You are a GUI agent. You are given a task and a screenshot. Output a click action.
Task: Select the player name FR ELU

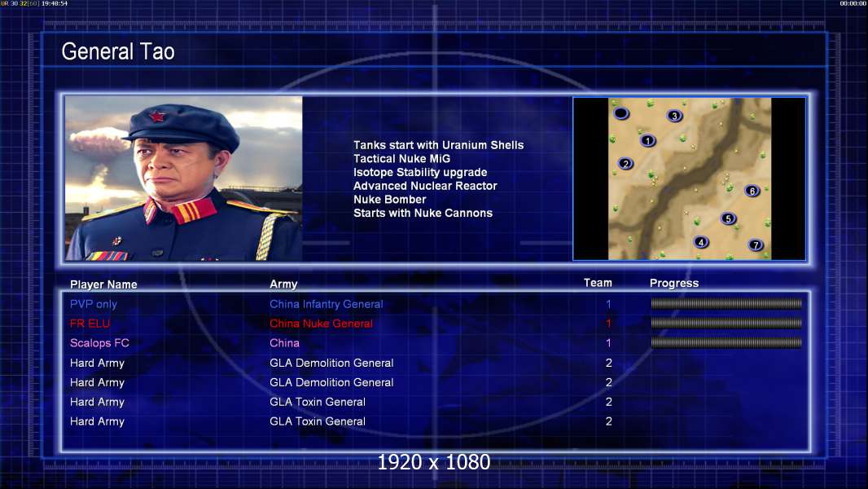[90, 324]
